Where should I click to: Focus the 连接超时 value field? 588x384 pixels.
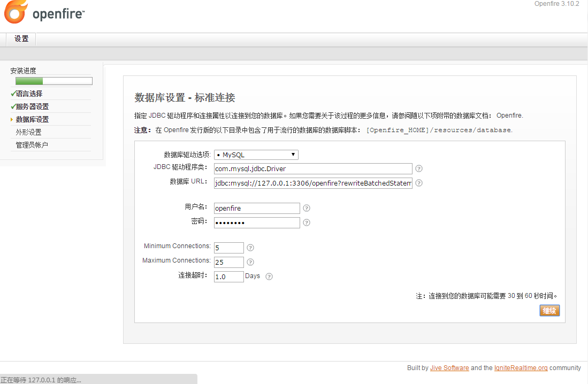click(x=229, y=277)
